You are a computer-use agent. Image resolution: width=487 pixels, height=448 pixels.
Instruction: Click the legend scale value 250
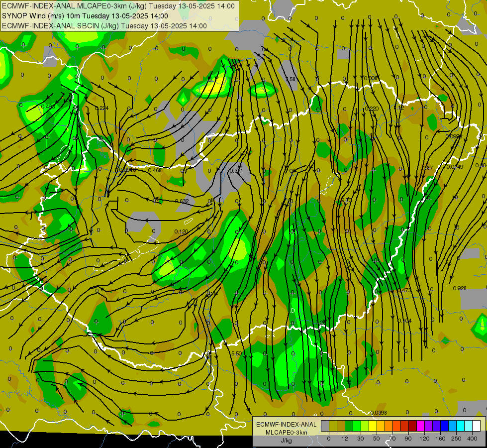[x=456, y=439]
